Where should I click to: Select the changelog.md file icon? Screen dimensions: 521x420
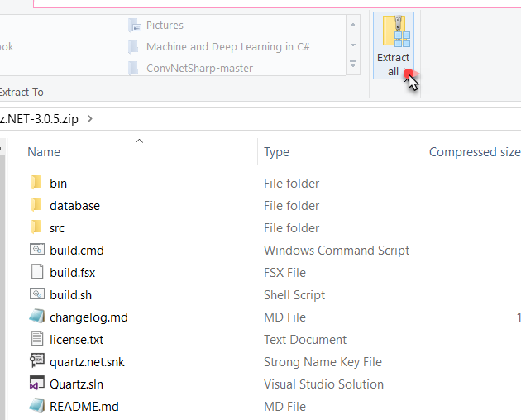pos(37,317)
